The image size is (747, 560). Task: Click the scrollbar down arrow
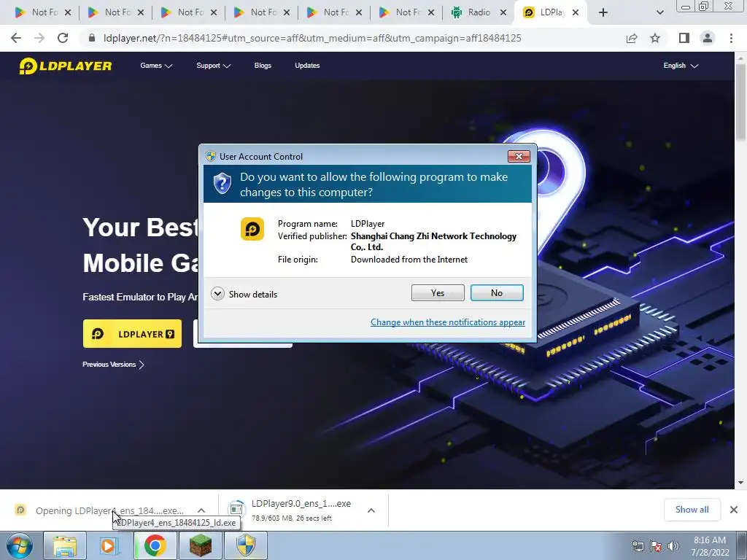click(741, 483)
